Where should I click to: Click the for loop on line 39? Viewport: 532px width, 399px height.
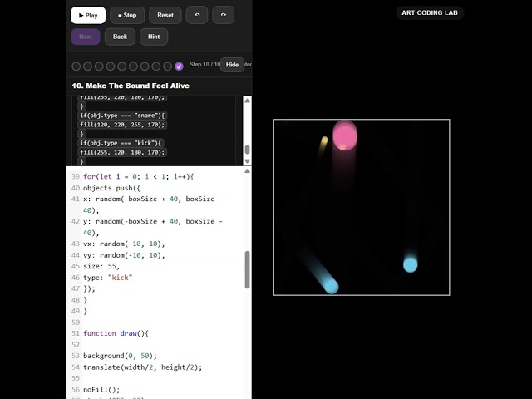(139, 177)
